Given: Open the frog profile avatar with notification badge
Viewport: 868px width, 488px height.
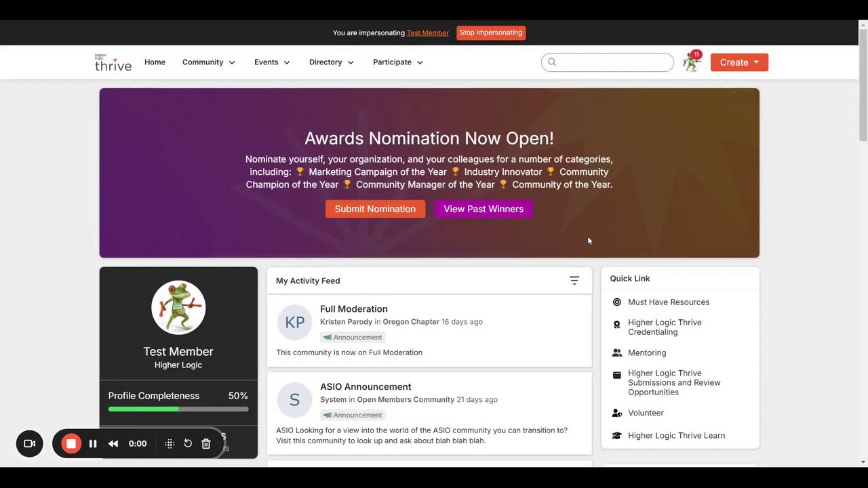Looking at the screenshot, I should (x=692, y=62).
